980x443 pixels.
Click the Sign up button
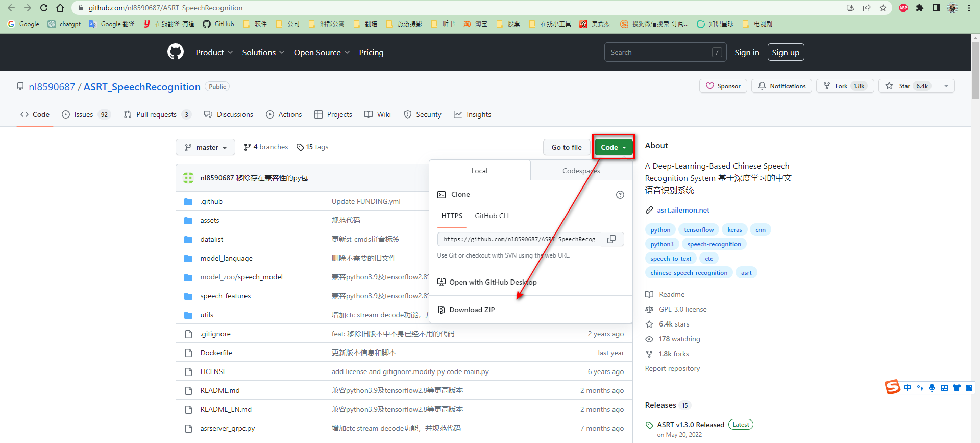(x=786, y=52)
